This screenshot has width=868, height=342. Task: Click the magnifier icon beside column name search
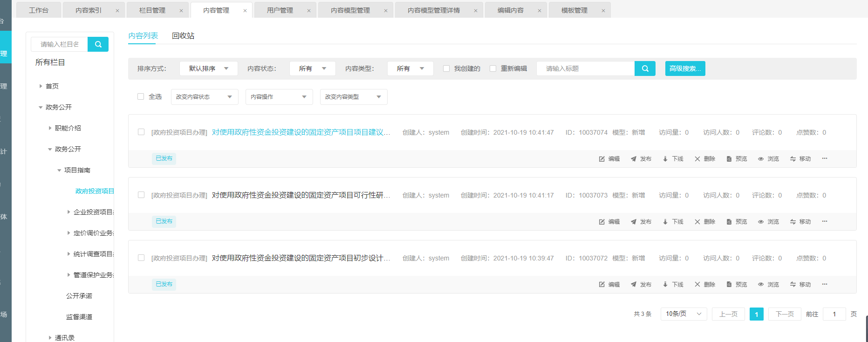(98, 44)
